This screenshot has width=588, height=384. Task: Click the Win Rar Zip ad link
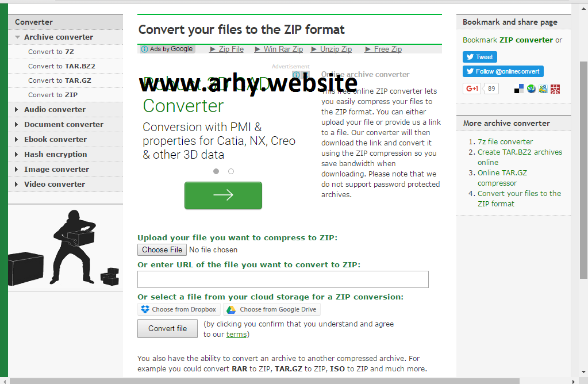click(279, 49)
